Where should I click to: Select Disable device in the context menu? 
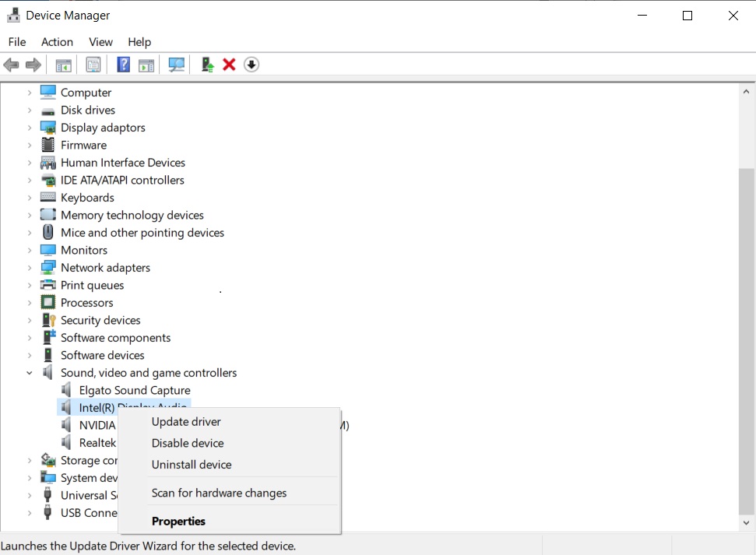(188, 443)
